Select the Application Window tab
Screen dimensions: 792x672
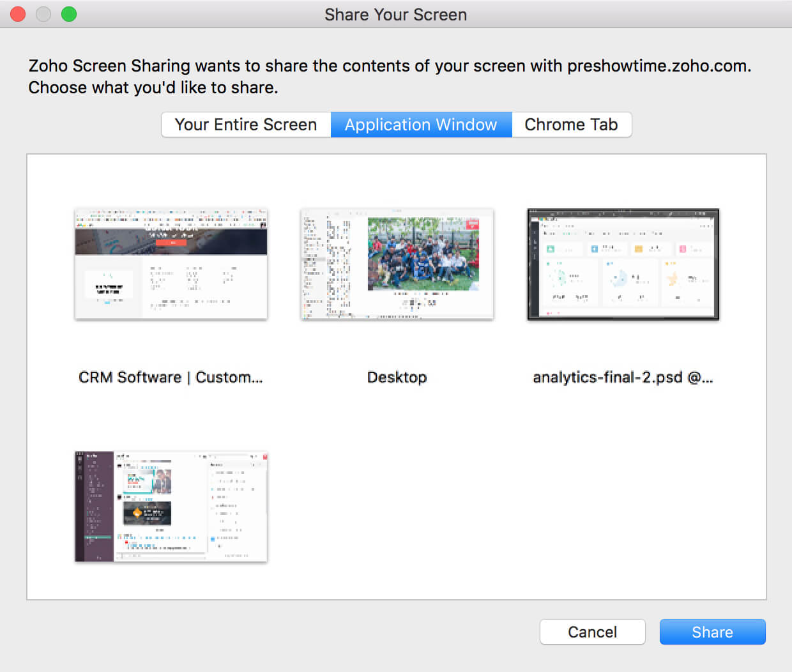[421, 125]
